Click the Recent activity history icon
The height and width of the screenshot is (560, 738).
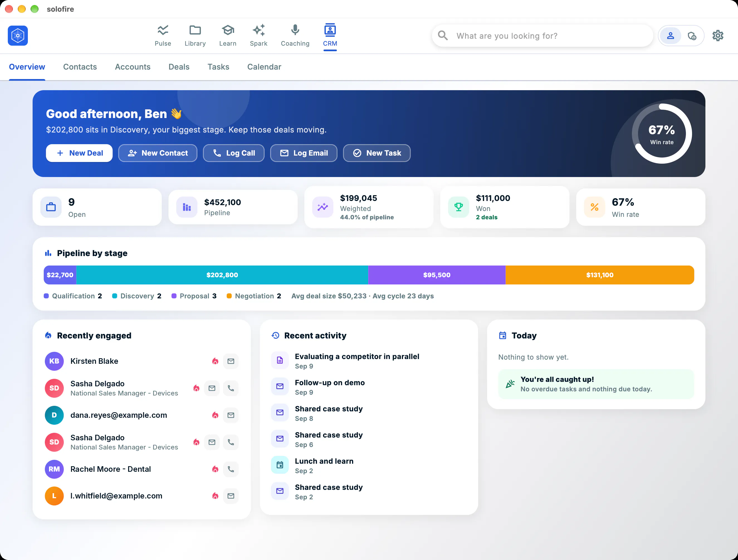click(x=275, y=336)
